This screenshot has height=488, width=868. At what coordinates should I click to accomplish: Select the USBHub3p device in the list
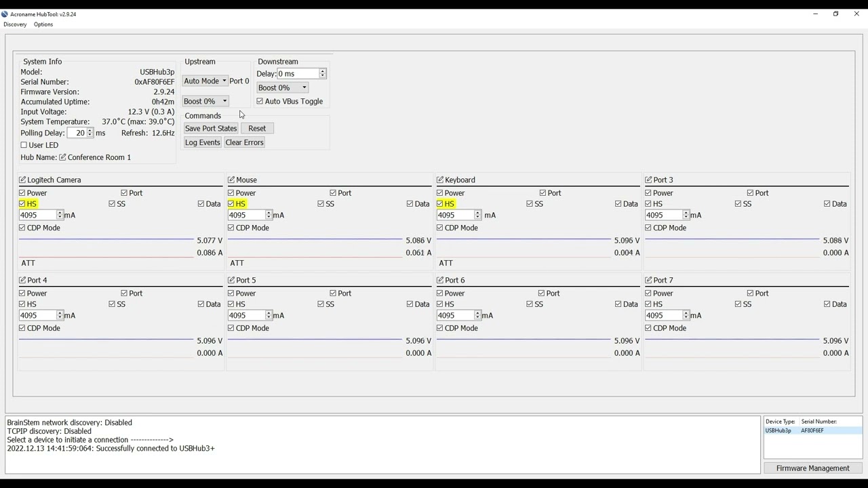pyautogui.click(x=812, y=430)
